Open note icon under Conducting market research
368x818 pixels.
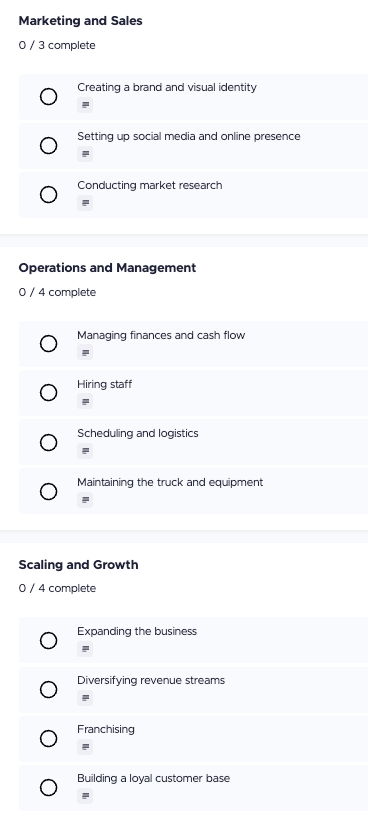[85, 203]
